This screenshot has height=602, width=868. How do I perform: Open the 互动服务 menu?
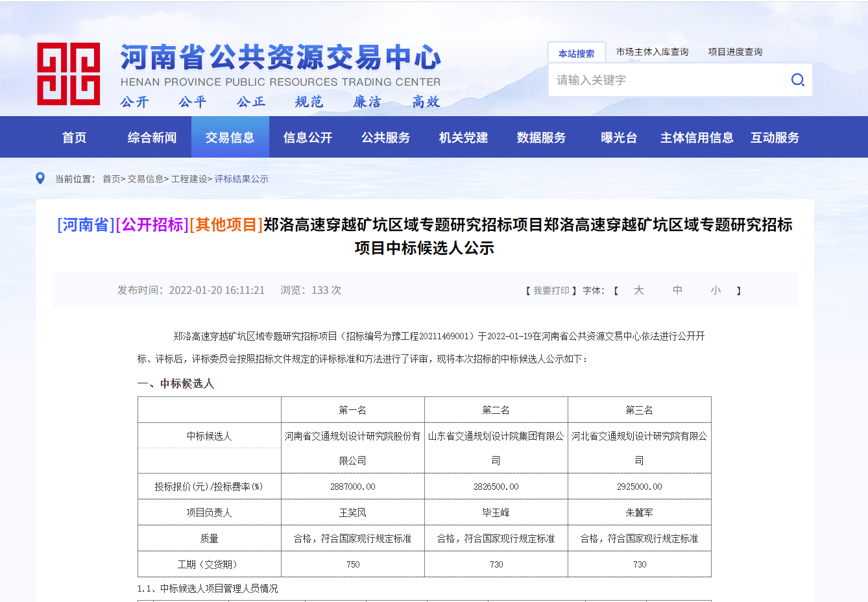click(774, 137)
